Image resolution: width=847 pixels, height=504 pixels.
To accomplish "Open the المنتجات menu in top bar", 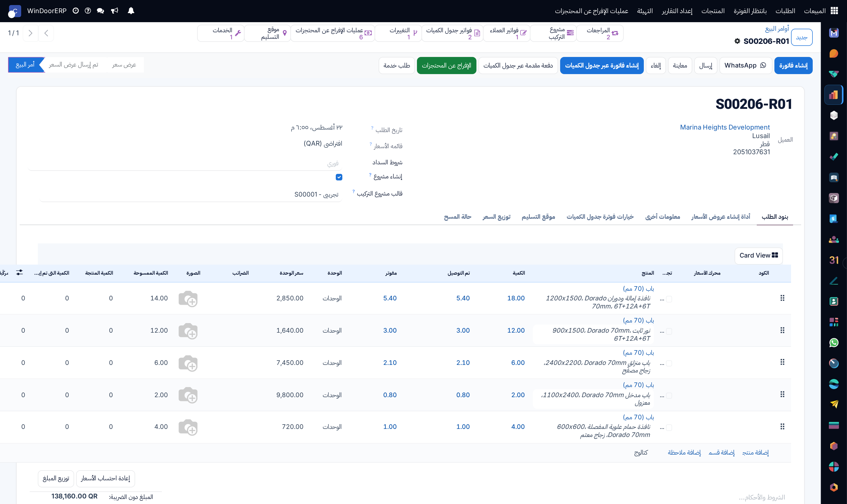I will 713,11.
